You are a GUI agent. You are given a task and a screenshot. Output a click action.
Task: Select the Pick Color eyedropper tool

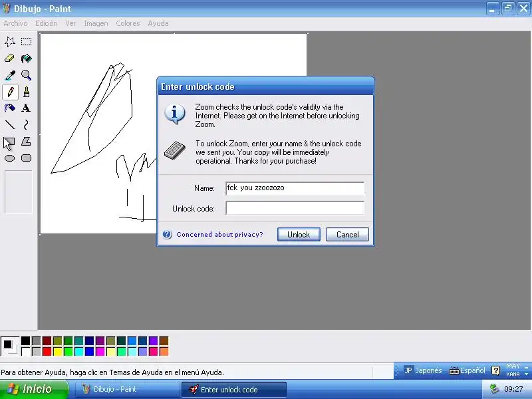pyautogui.click(x=10, y=75)
